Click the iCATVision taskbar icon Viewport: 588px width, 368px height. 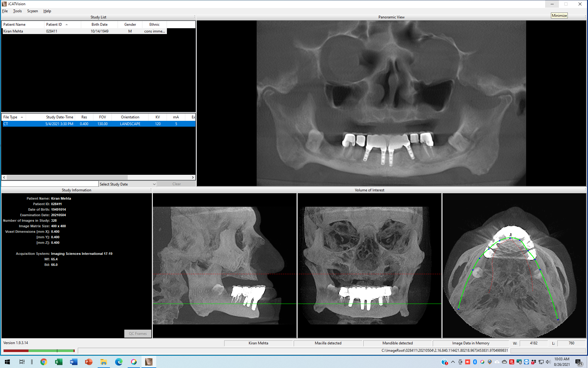tap(149, 362)
